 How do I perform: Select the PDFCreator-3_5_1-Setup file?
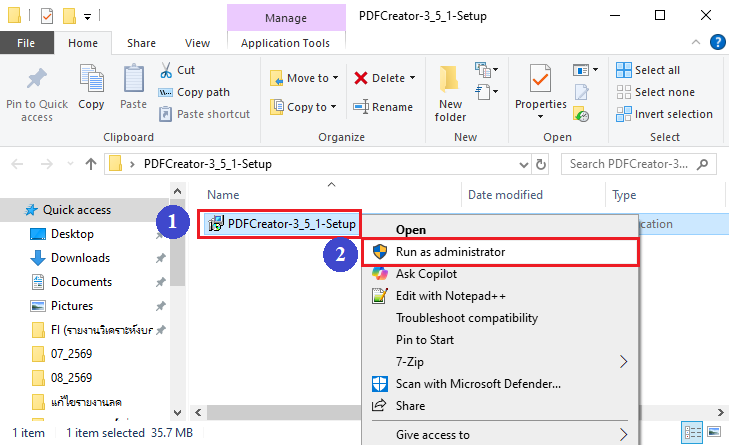pyautogui.click(x=282, y=224)
